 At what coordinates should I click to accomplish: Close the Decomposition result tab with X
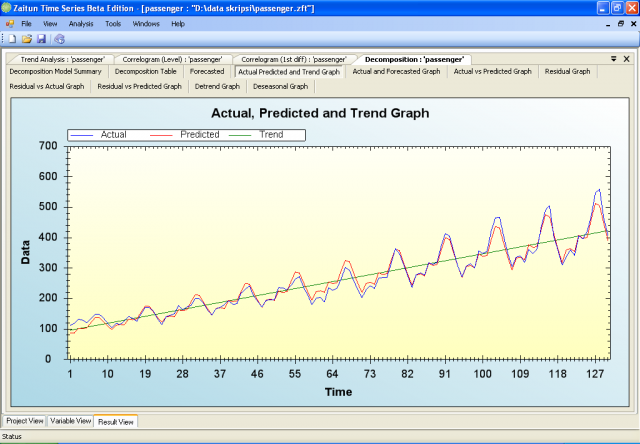pos(626,59)
